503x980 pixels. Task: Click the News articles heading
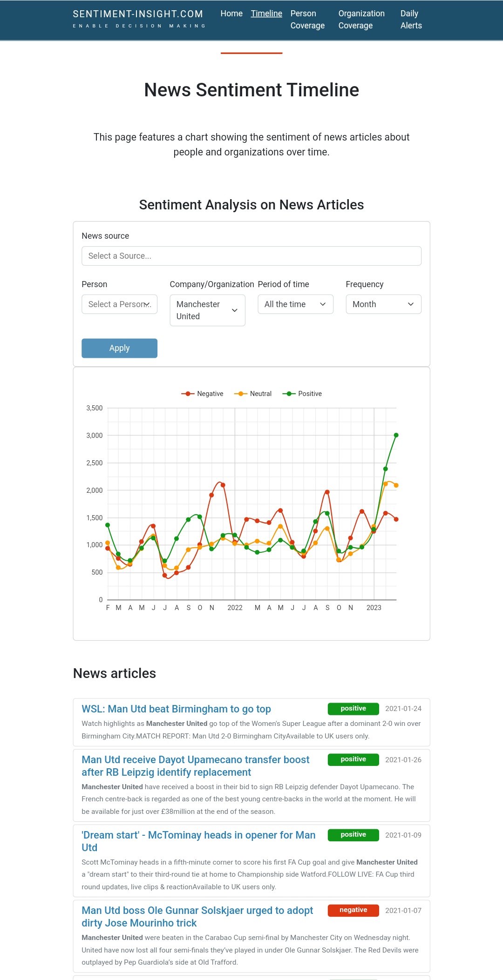(x=115, y=673)
